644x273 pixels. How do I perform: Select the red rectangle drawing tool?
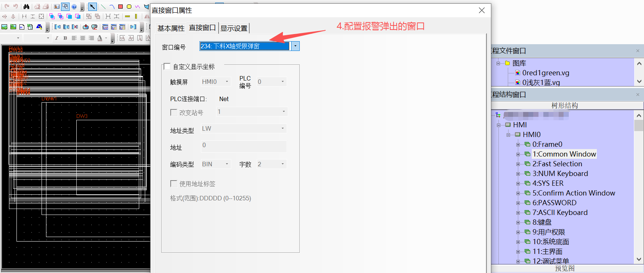[120, 7]
